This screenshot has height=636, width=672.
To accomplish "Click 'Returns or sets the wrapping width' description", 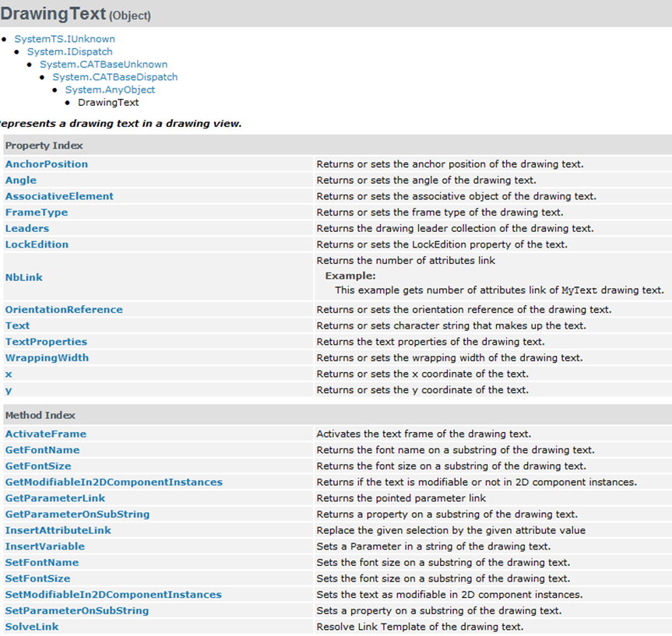I will pyautogui.click(x=449, y=358).
